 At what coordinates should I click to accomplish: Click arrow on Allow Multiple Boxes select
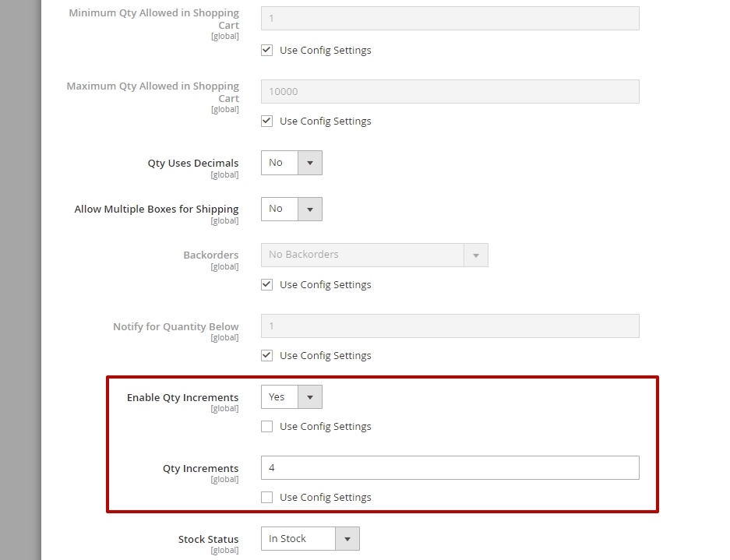click(310, 209)
